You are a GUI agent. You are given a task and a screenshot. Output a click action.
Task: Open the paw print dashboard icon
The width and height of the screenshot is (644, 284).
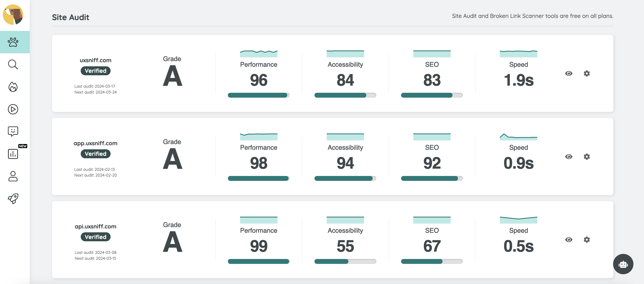(x=13, y=42)
